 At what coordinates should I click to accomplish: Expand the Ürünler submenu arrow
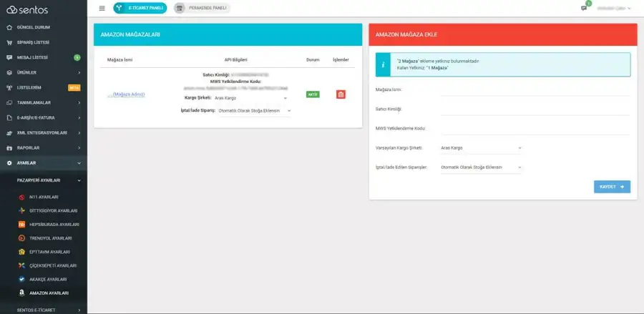tap(79, 73)
